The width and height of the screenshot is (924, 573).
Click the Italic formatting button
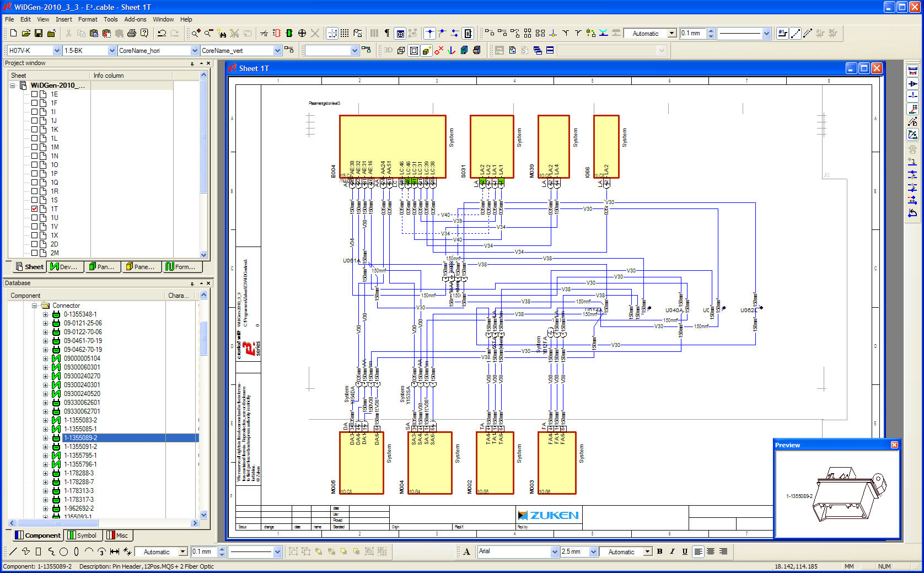tap(672, 551)
